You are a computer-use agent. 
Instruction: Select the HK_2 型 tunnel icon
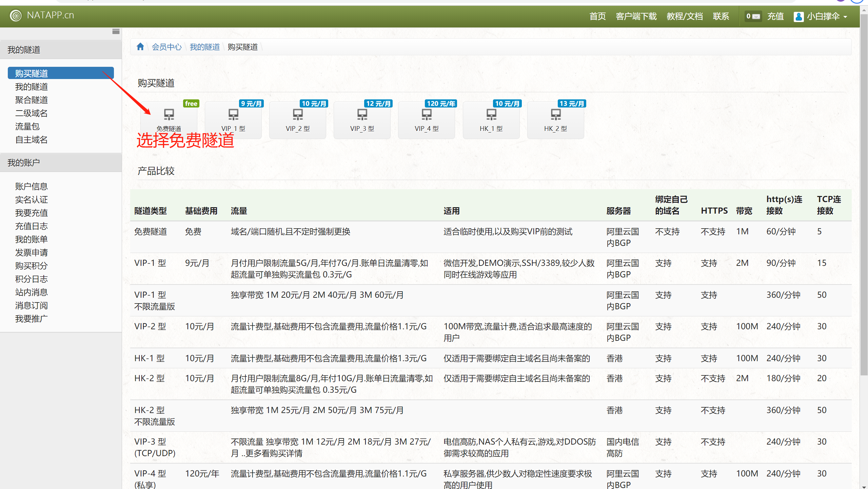coord(556,115)
